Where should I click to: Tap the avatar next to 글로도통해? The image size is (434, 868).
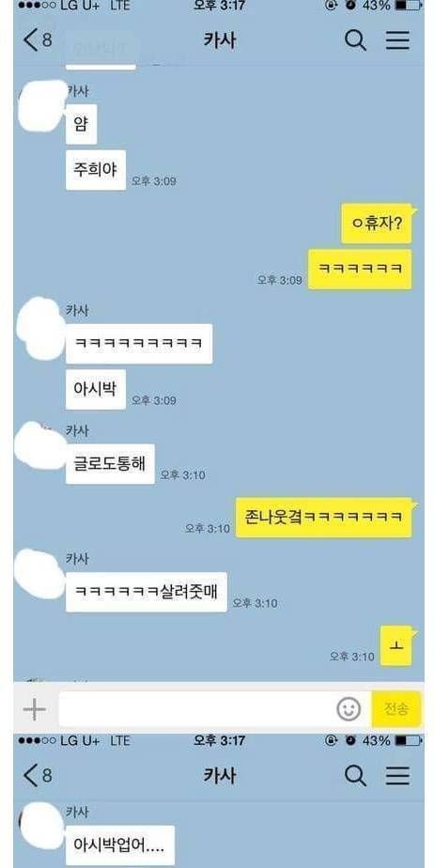tap(39, 445)
